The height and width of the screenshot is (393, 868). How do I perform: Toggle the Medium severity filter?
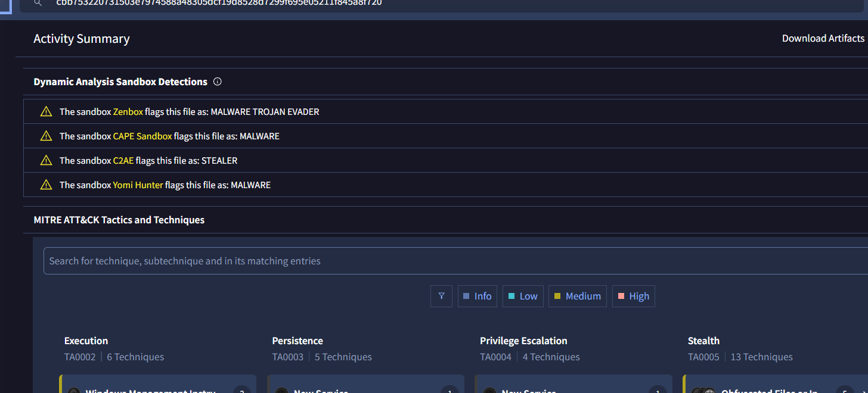click(x=578, y=296)
